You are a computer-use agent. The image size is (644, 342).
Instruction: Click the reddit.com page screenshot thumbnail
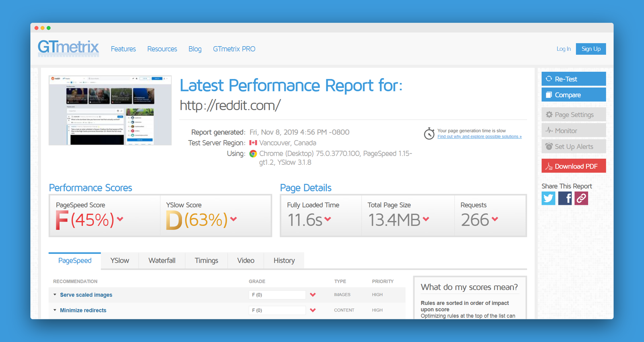point(110,110)
